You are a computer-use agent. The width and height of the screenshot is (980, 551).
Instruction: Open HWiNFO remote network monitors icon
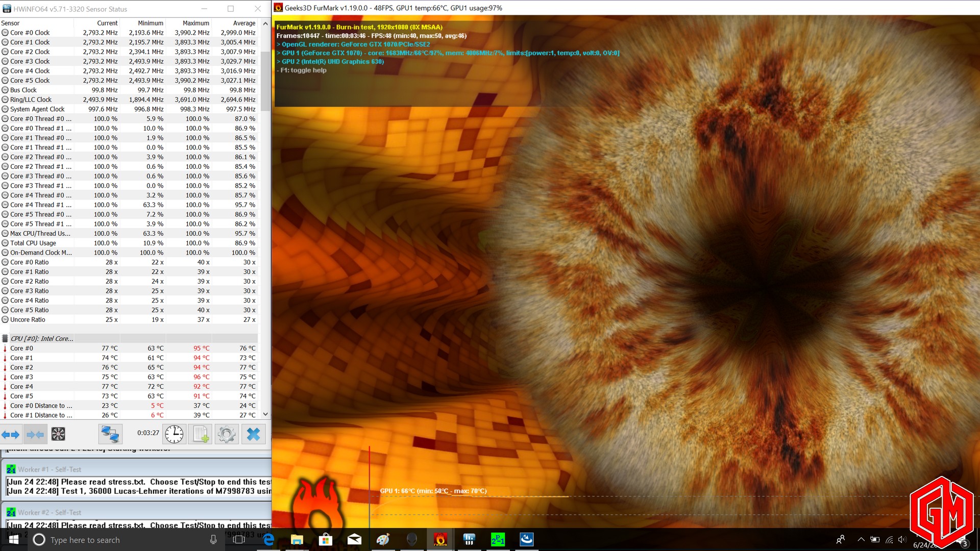[110, 434]
